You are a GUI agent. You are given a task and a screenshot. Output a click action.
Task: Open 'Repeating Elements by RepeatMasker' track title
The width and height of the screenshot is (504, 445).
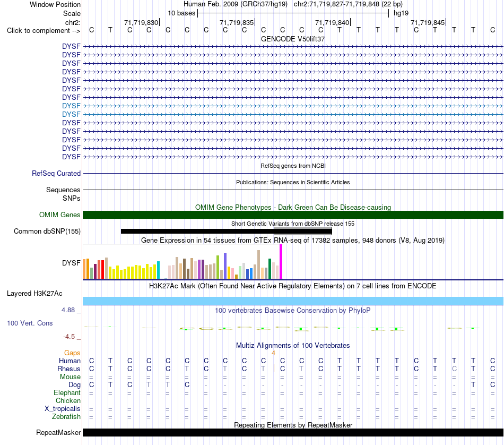pyautogui.click(x=293, y=425)
